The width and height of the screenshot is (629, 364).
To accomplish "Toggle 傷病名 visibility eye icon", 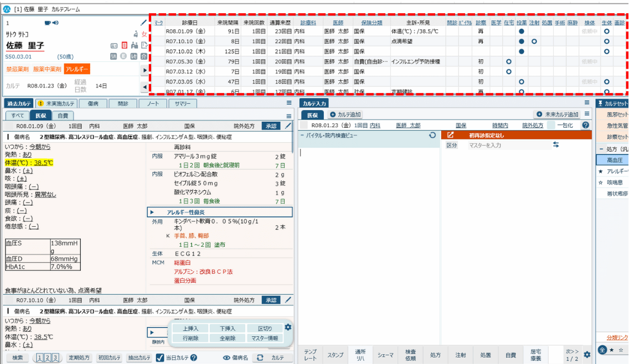I will (226, 358).
